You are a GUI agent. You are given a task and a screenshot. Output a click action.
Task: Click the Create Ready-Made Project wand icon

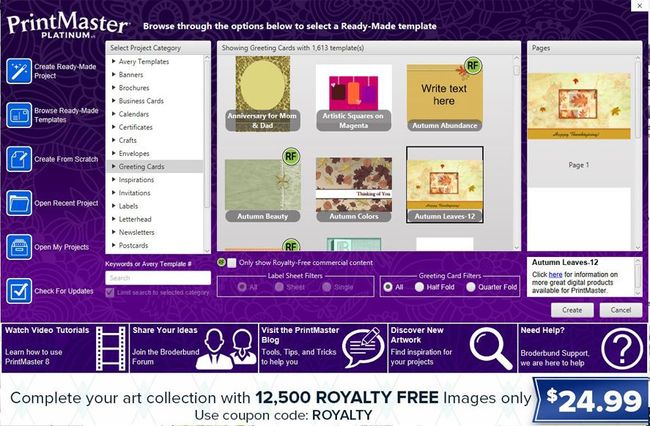pyautogui.click(x=19, y=71)
